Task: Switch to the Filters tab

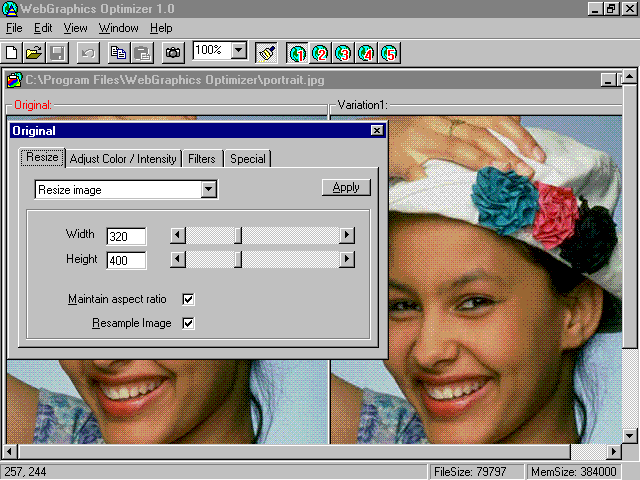Action: (x=202, y=159)
